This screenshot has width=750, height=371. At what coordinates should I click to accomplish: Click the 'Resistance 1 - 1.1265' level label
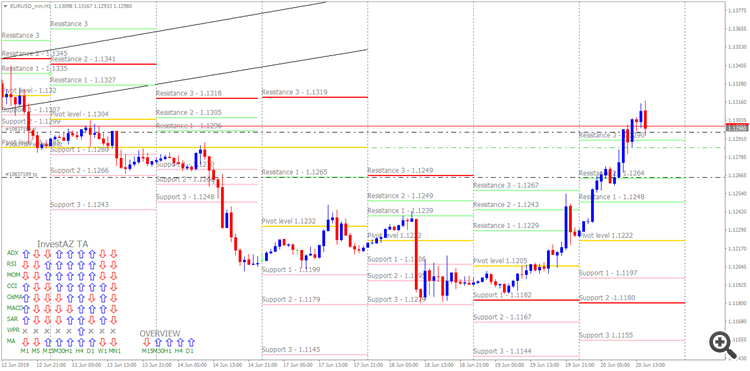click(x=294, y=172)
